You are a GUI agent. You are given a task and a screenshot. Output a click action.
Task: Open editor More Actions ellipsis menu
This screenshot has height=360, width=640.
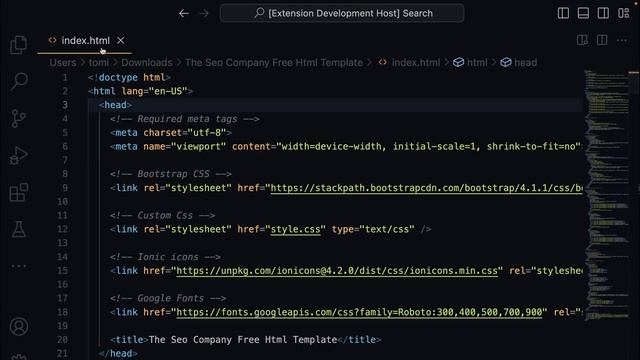point(622,40)
